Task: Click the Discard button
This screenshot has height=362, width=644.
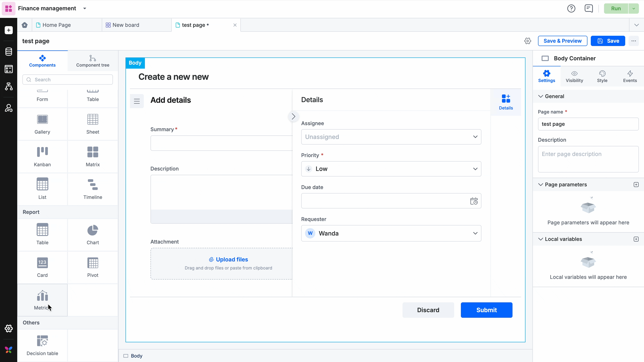Action: pos(428,310)
